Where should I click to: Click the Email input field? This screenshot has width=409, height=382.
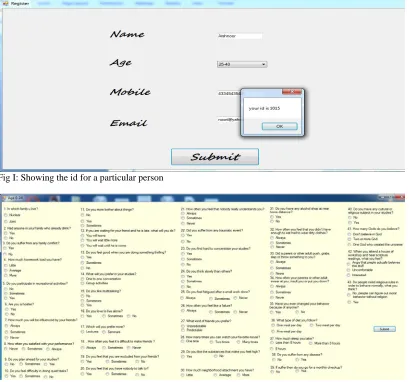[x=229, y=119]
